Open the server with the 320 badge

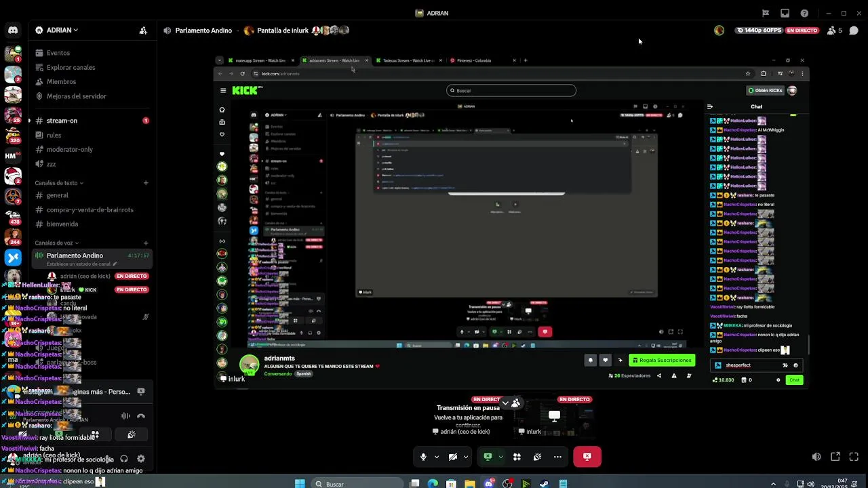[13, 136]
